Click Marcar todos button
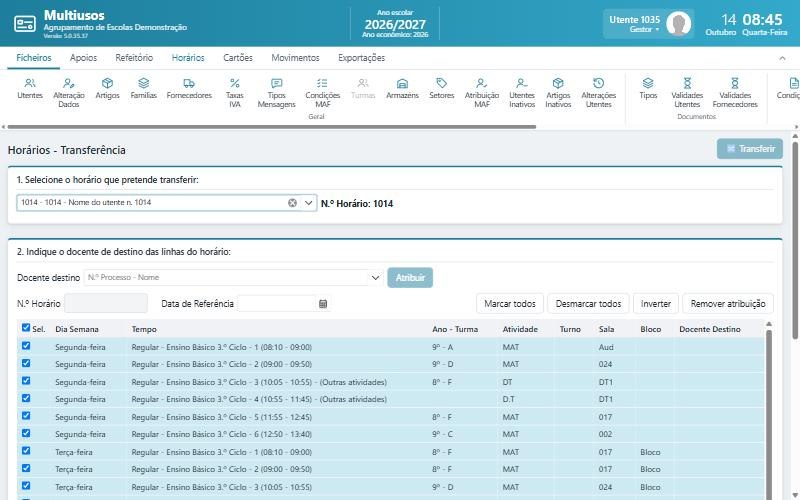The width and height of the screenshot is (800, 500). 510,304
